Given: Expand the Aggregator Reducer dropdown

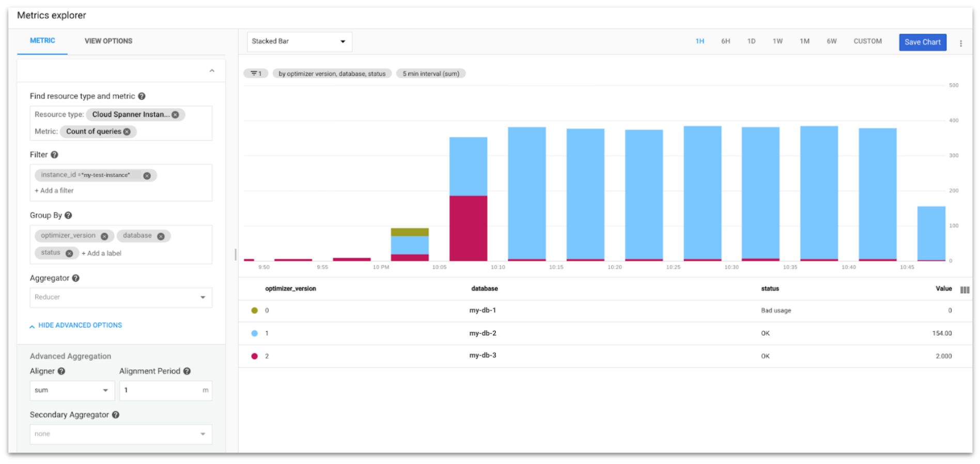Looking at the screenshot, I should pyautogui.click(x=120, y=297).
